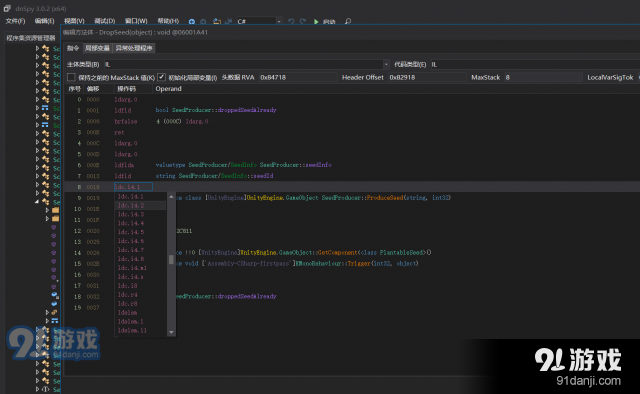Click the opcode list scroll down arrow
The height and width of the screenshot is (394, 640).
click(171, 332)
